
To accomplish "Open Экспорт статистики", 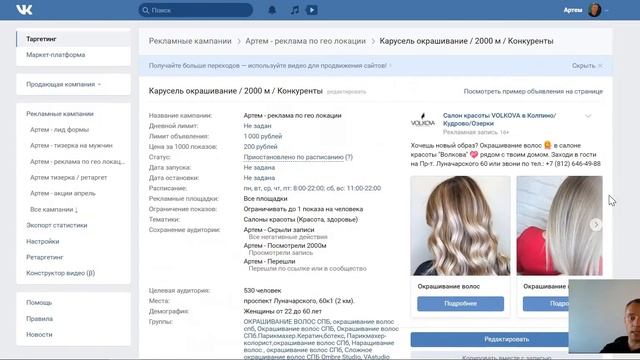I will coord(57,225).
